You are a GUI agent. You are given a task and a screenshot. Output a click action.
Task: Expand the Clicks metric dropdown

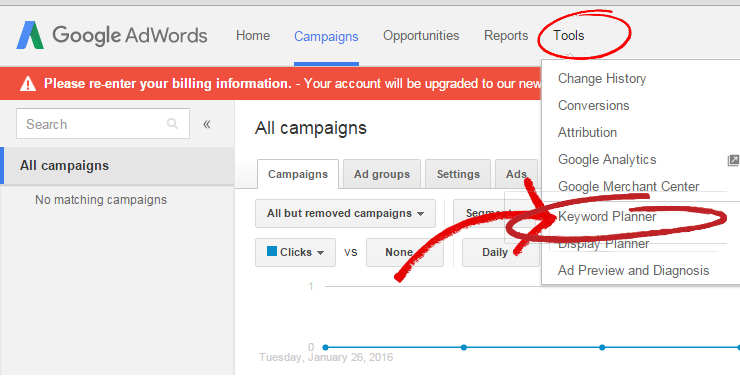point(295,252)
